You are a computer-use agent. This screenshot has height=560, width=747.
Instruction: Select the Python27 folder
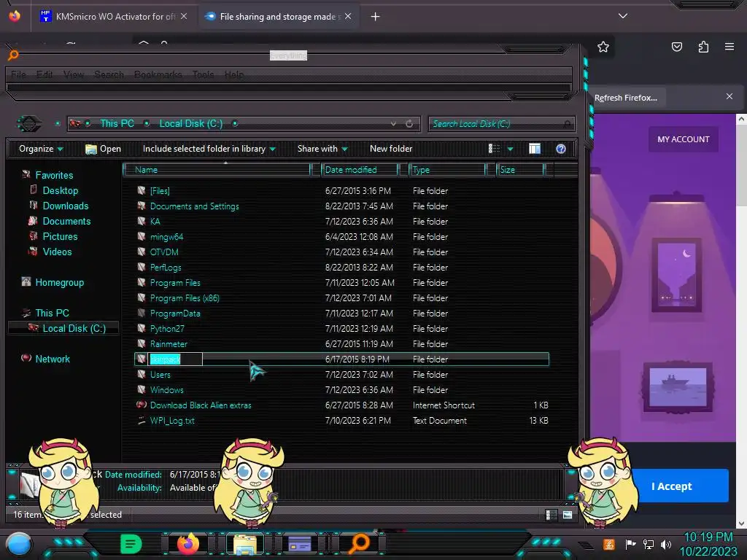click(167, 329)
